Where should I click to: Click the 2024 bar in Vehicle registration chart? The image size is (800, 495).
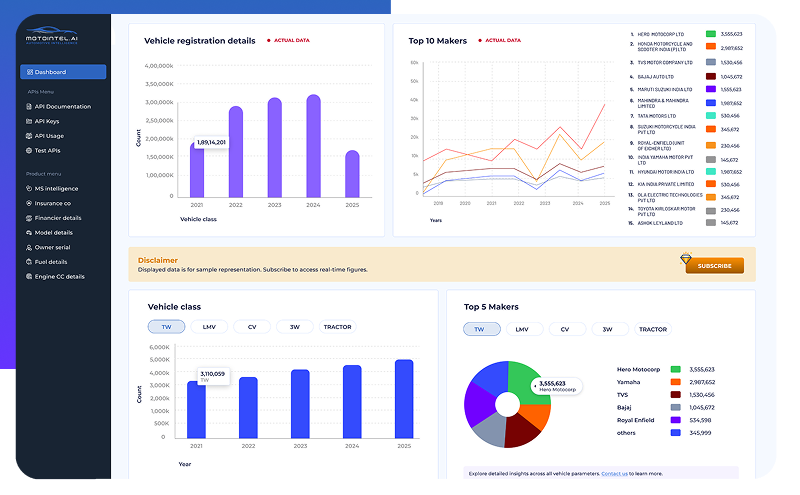pyautogui.click(x=313, y=146)
